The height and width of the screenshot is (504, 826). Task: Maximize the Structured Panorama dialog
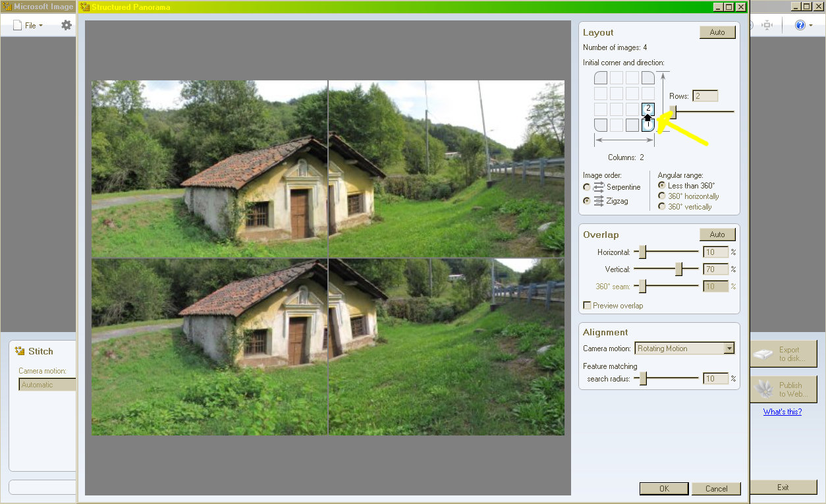[x=729, y=7]
